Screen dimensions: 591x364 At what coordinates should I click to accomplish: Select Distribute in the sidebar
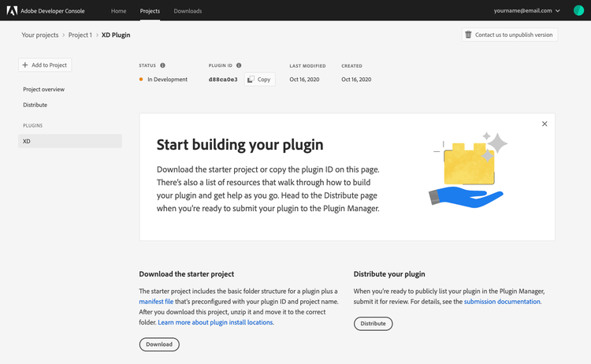point(35,105)
